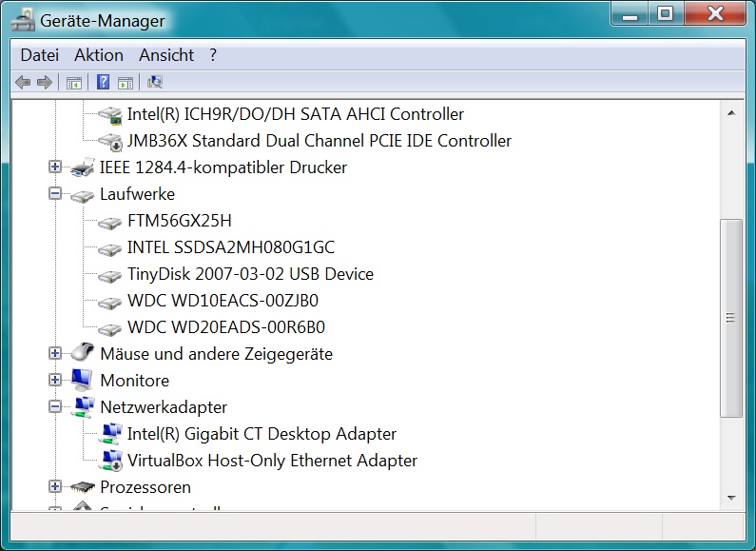Select Intel(R) ICH9R/DO/DH SATA AHCI Controller
Screen dimensions: 756x551
coord(295,114)
